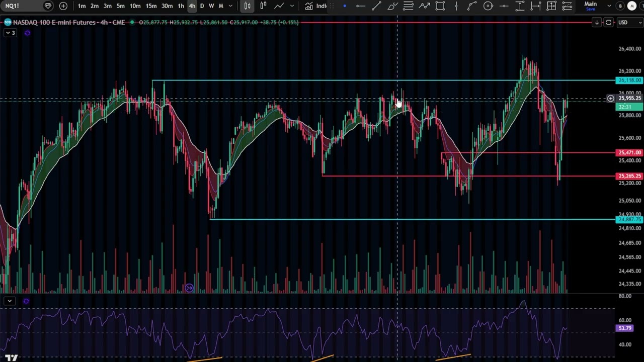The height and width of the screenshot is (362, 644).
Task: Click the Main layout Save button
Action: 591,9
